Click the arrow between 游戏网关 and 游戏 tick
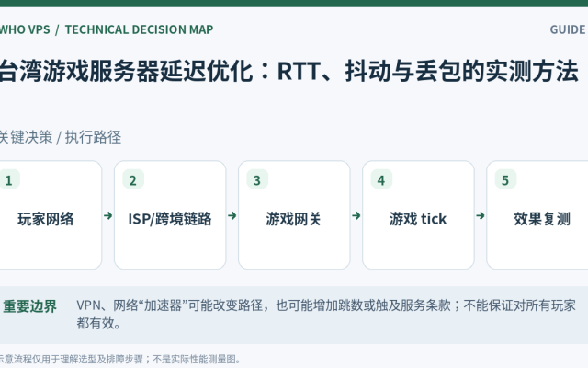This screenshot has height=368, width=588. tap(356, 215)
